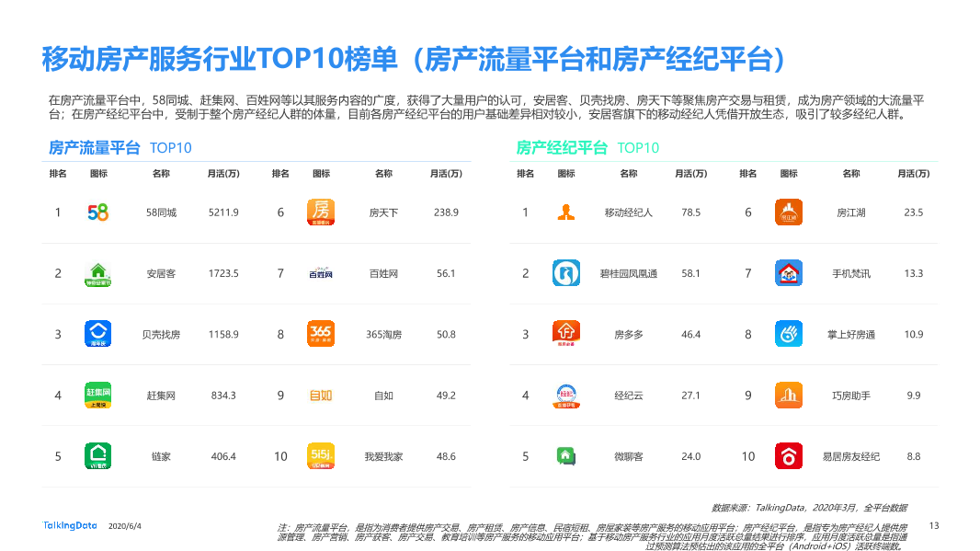Click the 我爱我家 5i5j icon
Viewport: 980px width, 551px height.
pyautogui.click(x=320, y=455)
